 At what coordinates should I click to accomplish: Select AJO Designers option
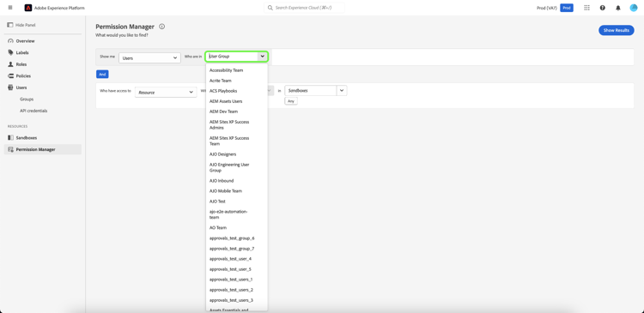(237, 154)
